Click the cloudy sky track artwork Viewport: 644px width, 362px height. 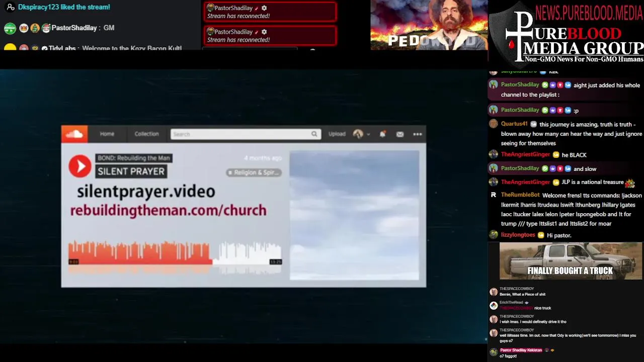click(354, 215)
